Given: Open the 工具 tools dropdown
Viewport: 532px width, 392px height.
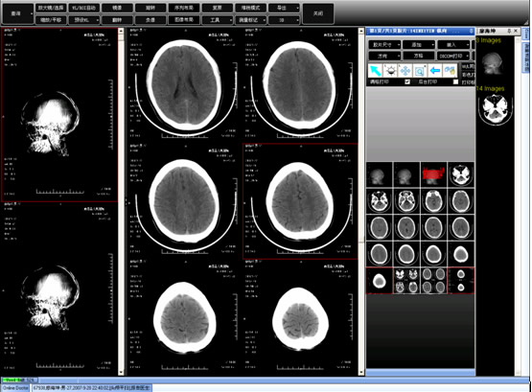Looking at the screenshot, I should (x=218, y=20).
